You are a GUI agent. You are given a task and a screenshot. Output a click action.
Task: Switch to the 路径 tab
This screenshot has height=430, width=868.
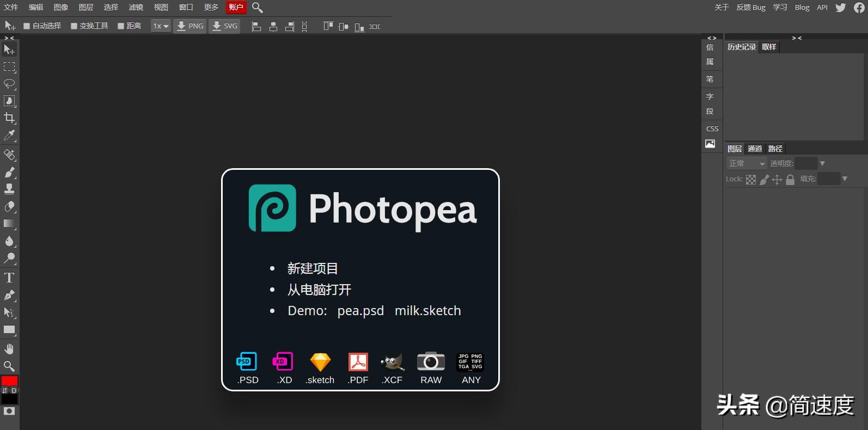coord(775,149)
